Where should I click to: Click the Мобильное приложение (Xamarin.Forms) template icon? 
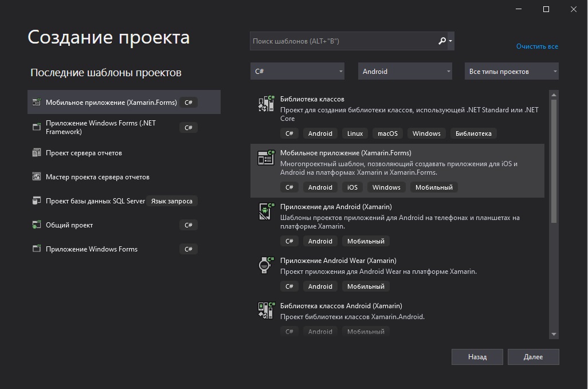tap(266, 158)
